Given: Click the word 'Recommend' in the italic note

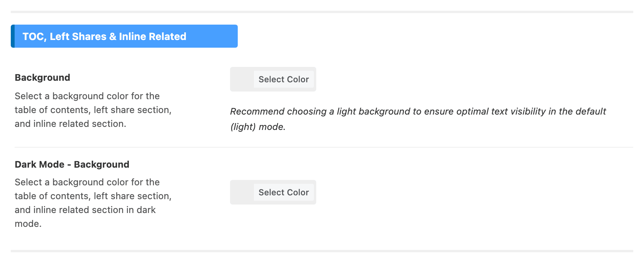Looking at the screenshot, I should point(257,112).
